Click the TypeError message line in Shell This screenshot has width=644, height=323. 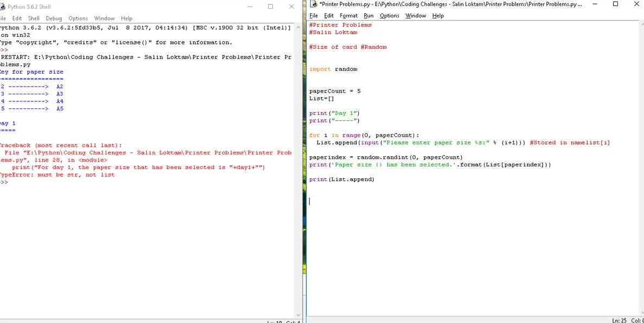point(57,175)
